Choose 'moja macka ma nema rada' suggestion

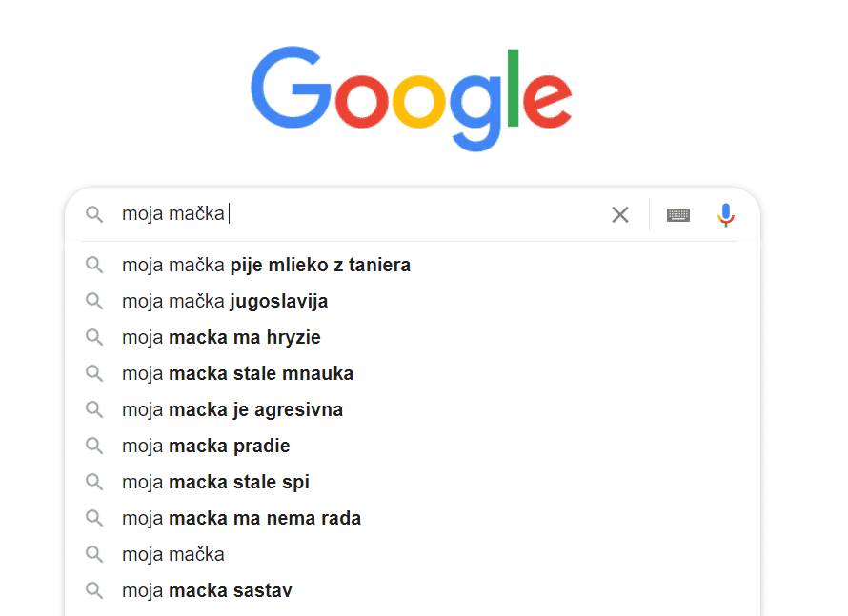click(413, 518)
